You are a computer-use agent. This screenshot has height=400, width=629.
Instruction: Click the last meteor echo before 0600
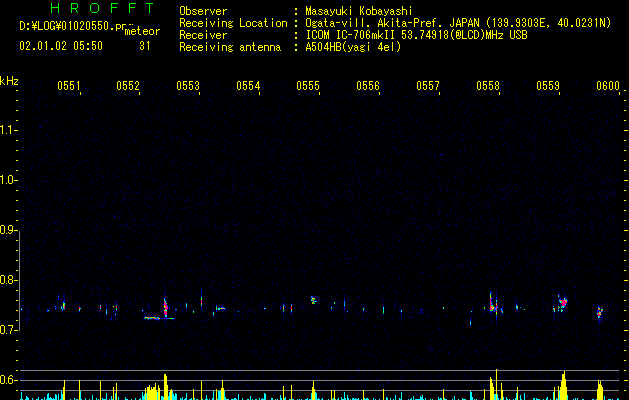600,312
